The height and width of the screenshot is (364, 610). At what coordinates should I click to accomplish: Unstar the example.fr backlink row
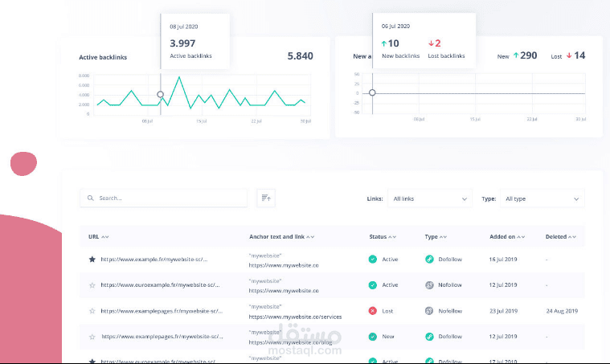(x=92, y=260)
